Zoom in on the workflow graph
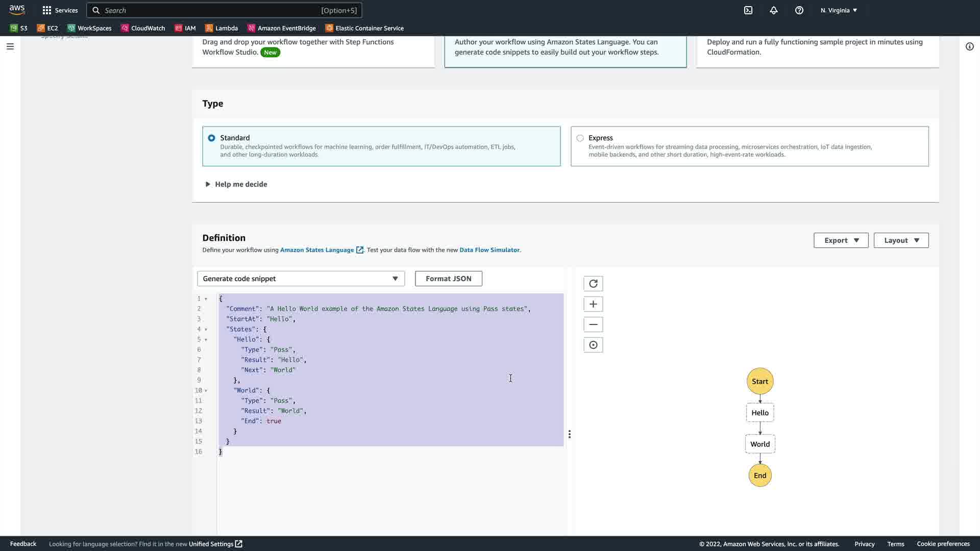The width and height of the screenshot is (980, 551). (593, 304)
